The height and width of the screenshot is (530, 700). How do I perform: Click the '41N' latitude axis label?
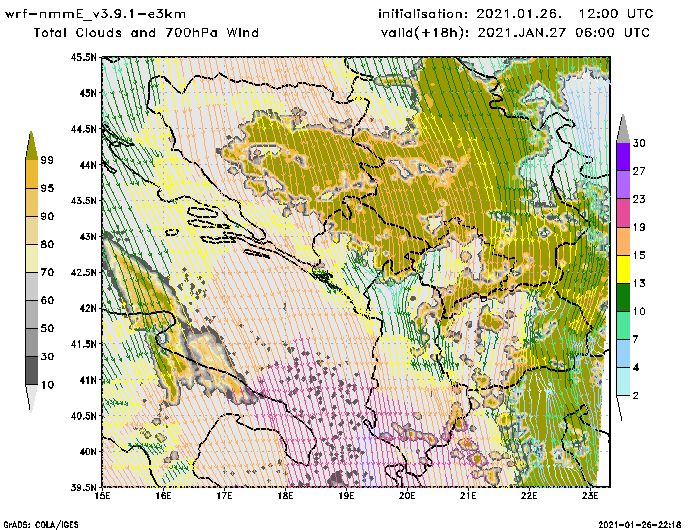point(88,380)
